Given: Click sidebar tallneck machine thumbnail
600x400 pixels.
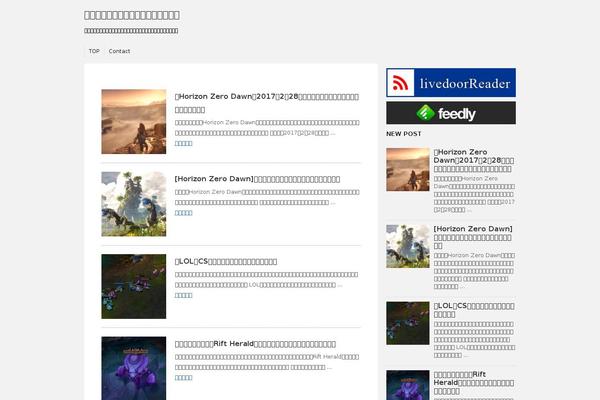Looking at the screenshot, I should pos(408,246).
